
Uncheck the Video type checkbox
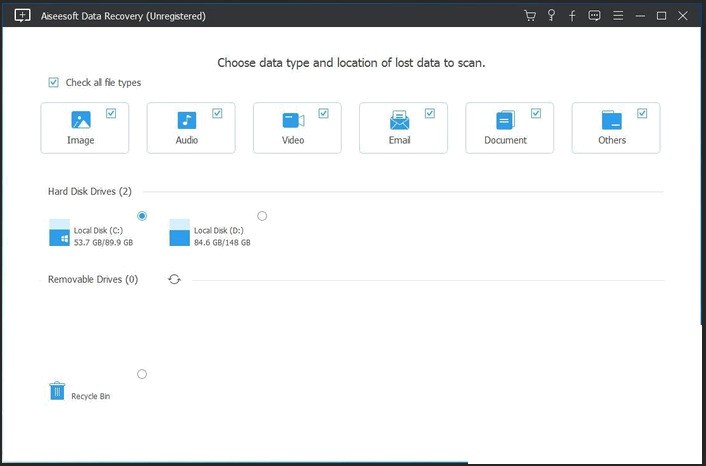click(x=323, y=113)
